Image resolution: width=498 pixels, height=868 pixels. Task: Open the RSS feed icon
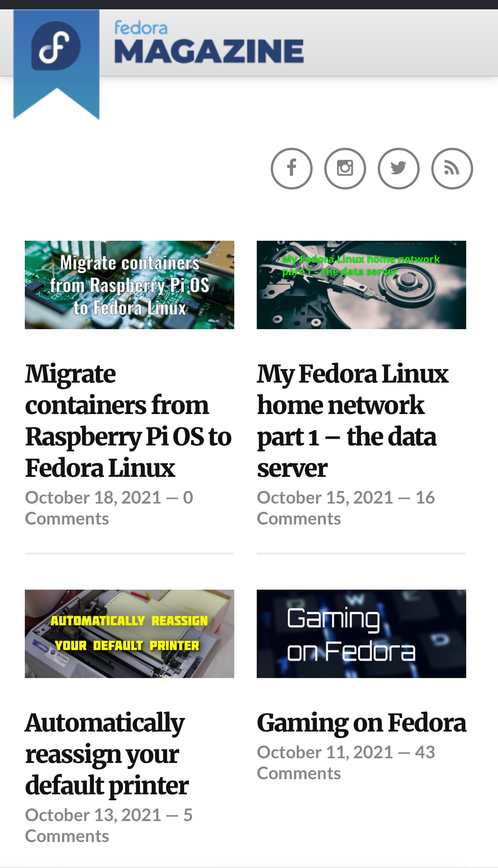point(452,169)
